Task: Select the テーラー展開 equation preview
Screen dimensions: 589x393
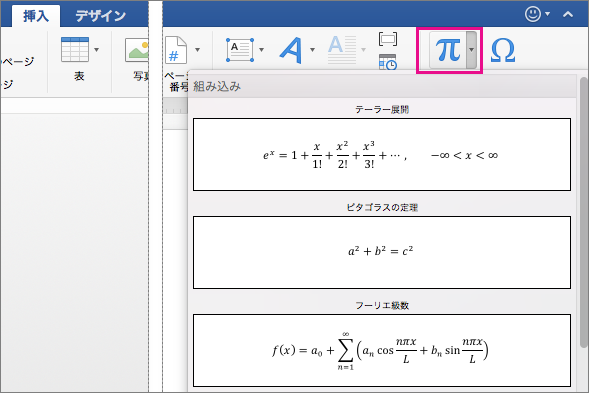Action: point(382,154)
